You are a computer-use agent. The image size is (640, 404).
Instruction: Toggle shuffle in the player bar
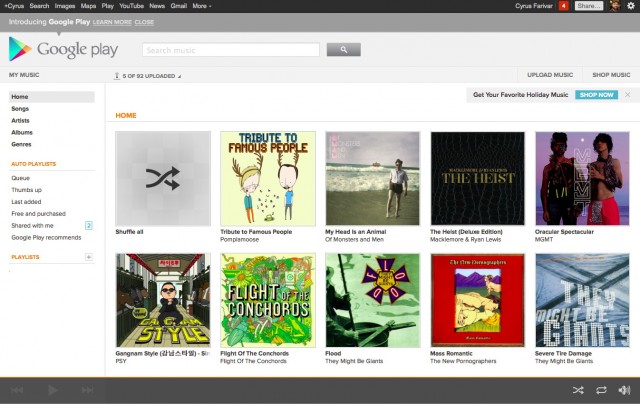tap(578, 390)
